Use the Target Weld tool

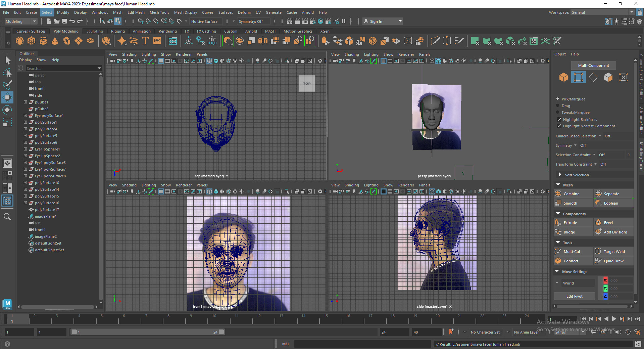point(614,251)
